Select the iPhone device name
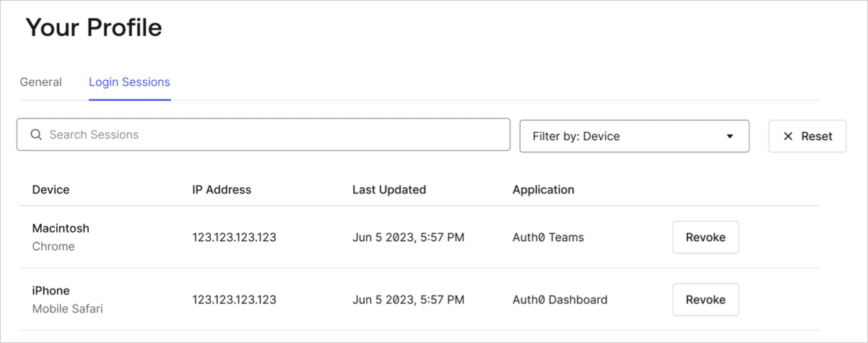 51,290
